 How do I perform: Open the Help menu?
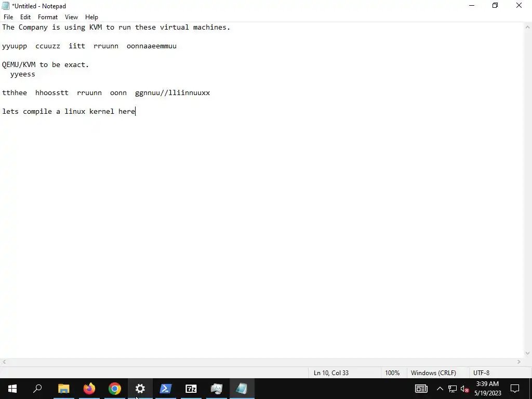point(91,17)
